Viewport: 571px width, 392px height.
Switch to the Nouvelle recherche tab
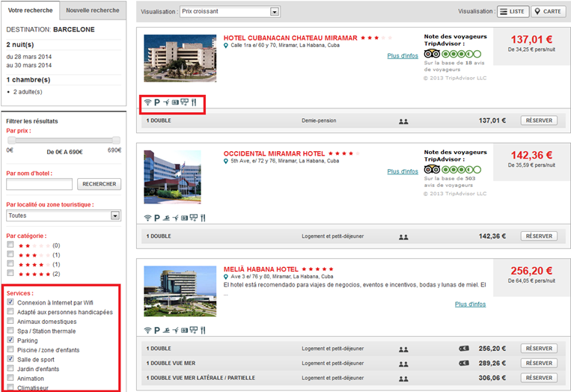(x=92, y=10)
